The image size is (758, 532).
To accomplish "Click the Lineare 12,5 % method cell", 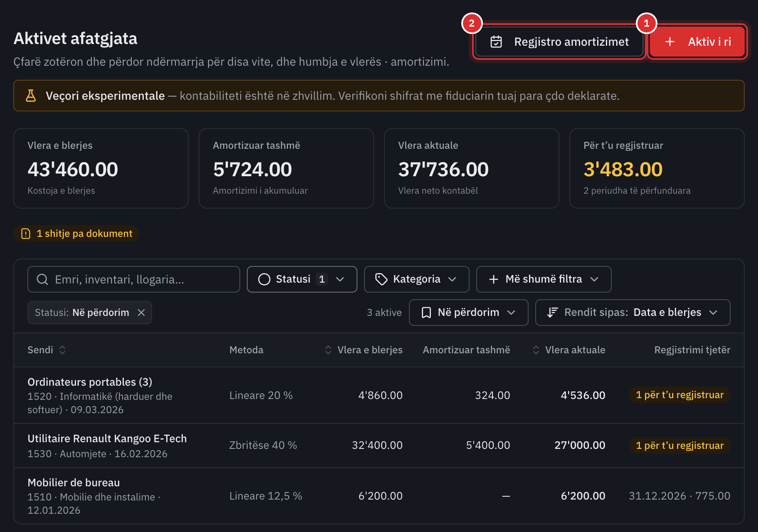I will coord(266,496).
